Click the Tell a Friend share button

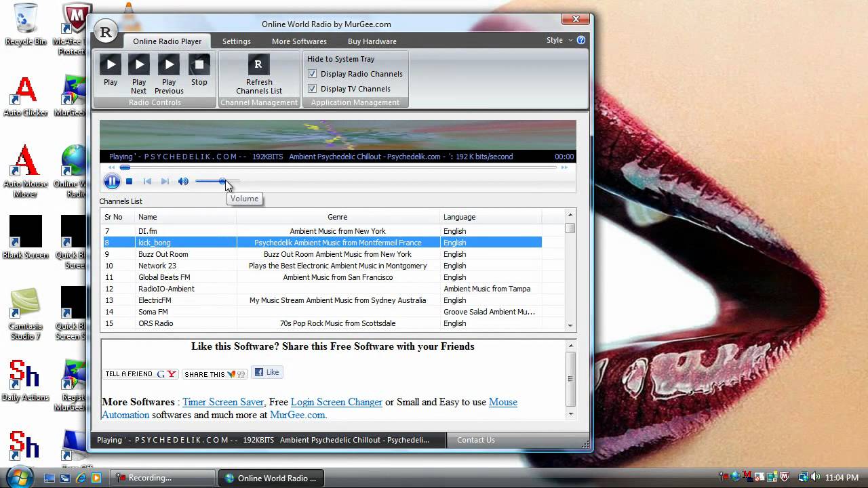click(141, 374)
